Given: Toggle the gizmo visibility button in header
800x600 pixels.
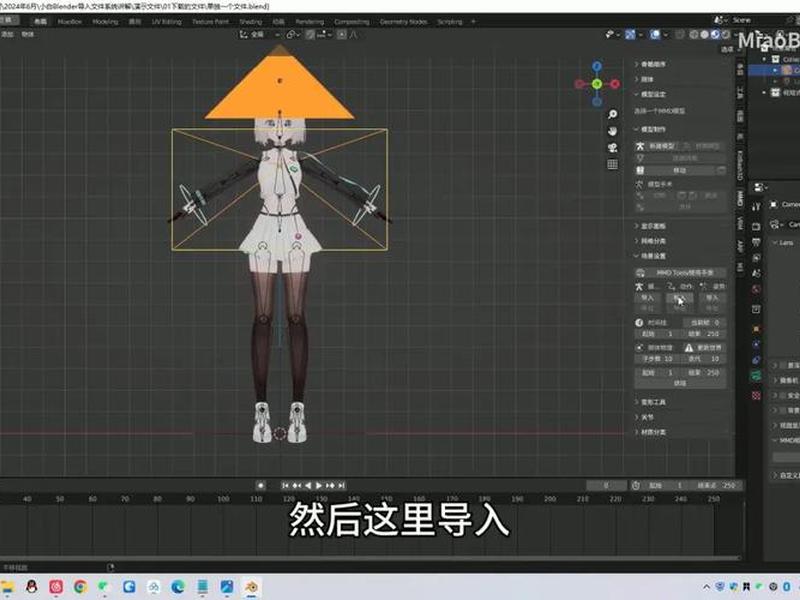Looking at the screenshot, I should click(x=630, y=34).
